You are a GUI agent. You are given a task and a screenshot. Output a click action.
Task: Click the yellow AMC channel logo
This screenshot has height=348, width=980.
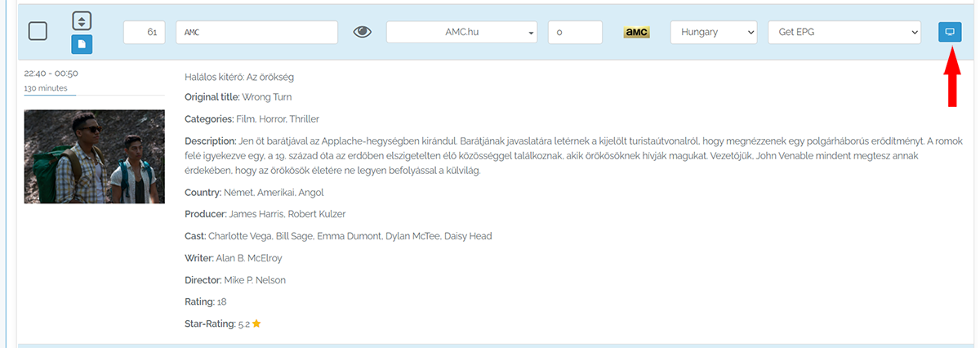tap(636, 32)
